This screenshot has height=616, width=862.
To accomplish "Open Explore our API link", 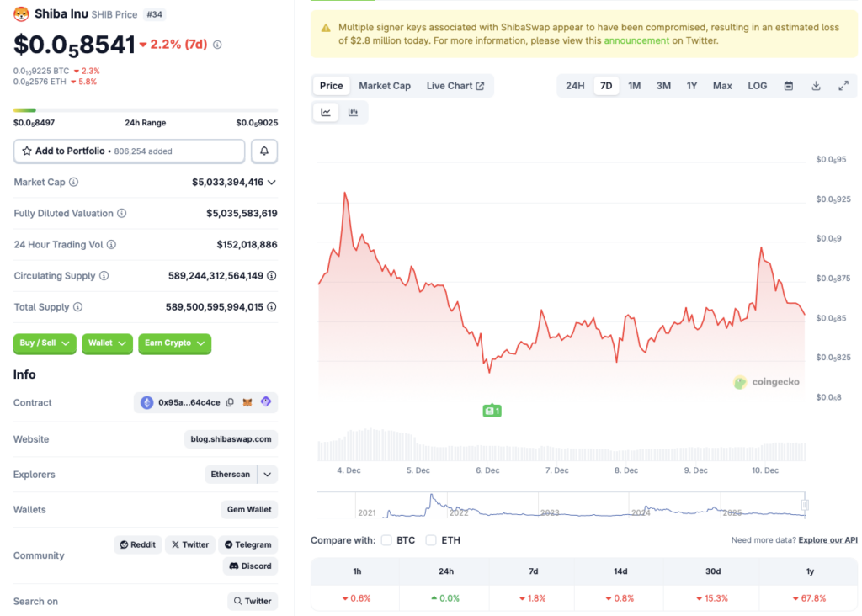I will tap(827, 539).
